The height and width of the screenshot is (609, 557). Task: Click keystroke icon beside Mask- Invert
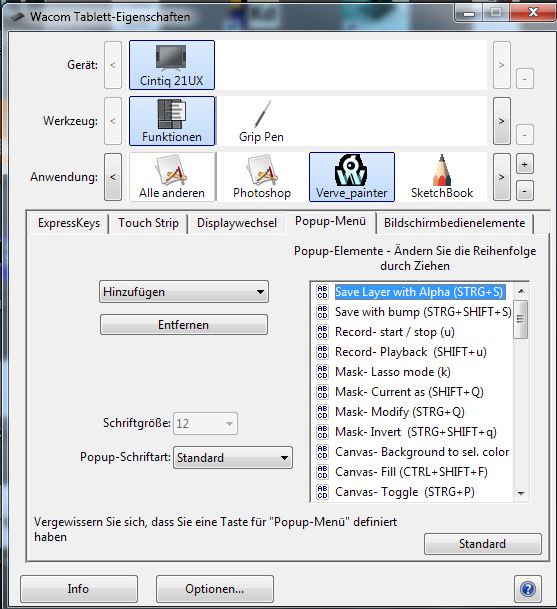click(x=322, y=432)
